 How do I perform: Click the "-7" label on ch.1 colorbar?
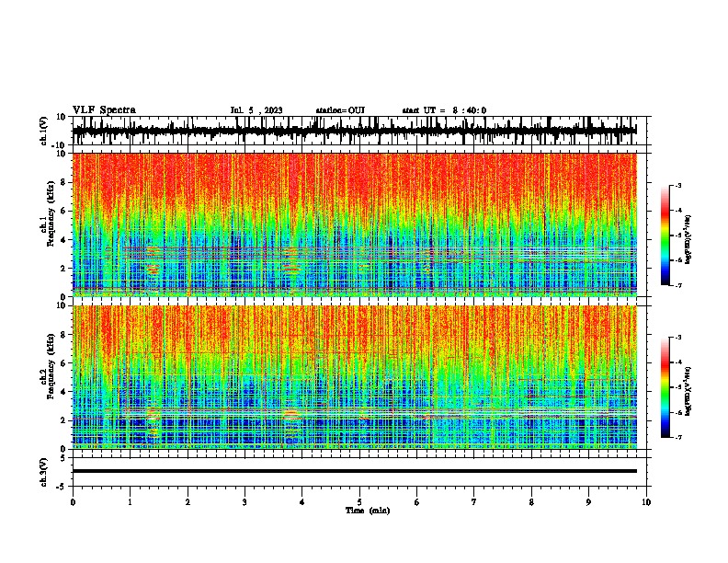point(677,285)
